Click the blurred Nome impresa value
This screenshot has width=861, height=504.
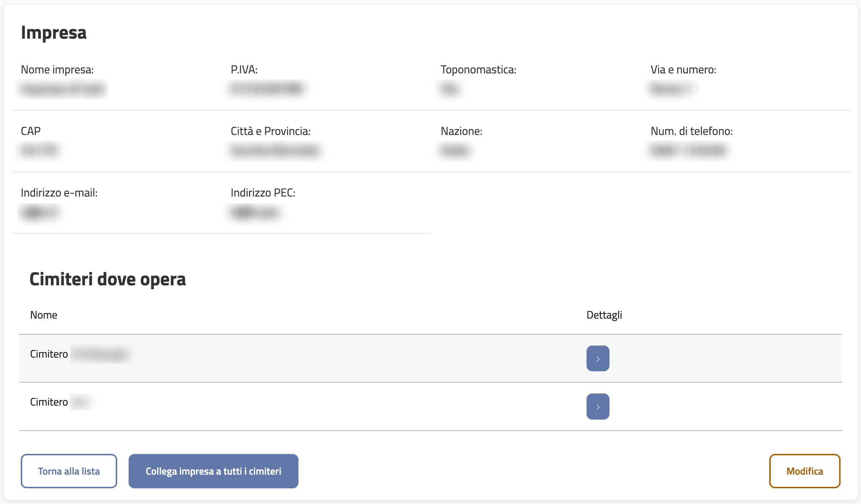(62, 89)
